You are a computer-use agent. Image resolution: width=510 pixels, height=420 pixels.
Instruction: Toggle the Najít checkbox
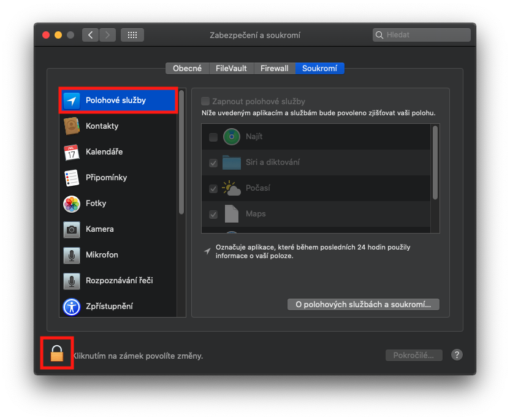point(213,137)
